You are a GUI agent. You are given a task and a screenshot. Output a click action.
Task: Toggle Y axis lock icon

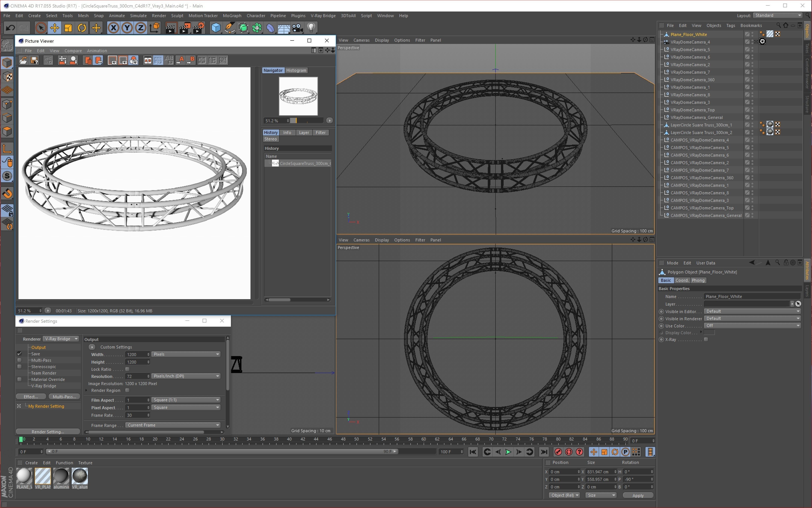(x=127, y=28)
